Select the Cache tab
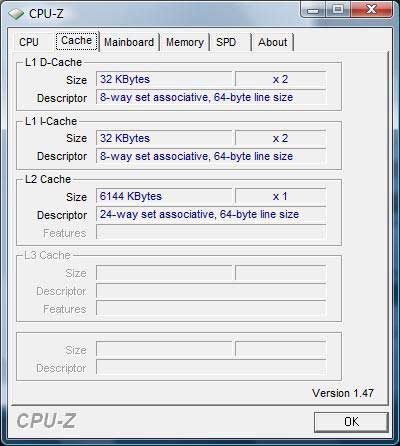Viewport: 400px width, 446px height. coord(77,41)
